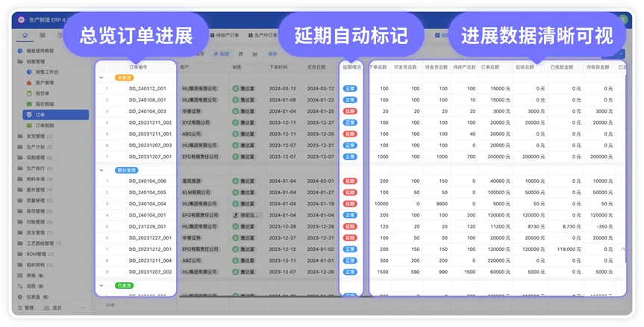Click the 生产制造 ERP app logo
This screenshot has height=327, width=644.
point(22,19)
